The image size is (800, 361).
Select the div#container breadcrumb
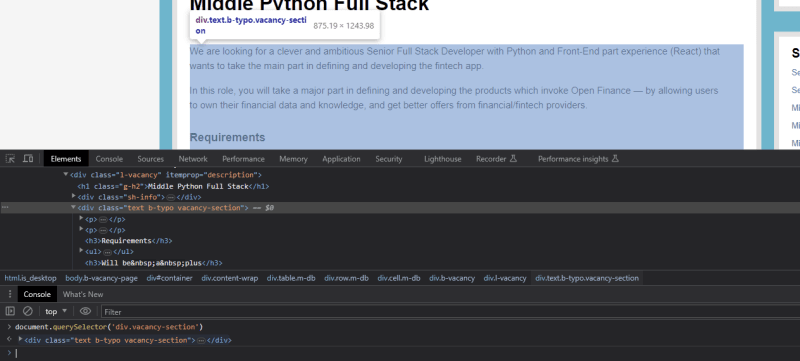[x=169, y=278]
